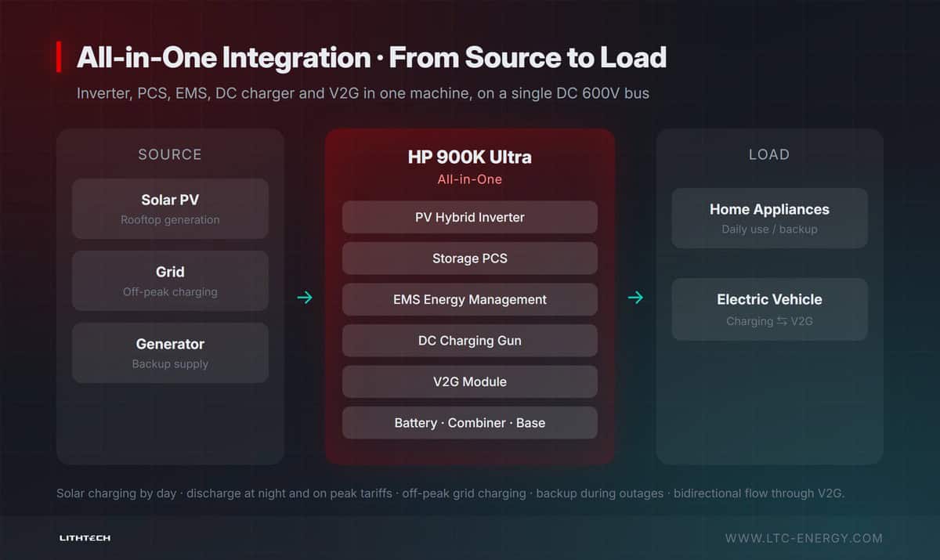Image resolution: width=940 pixels, height=560 pixels.
Task: Select the Battery · Combiner · Base row
Action: [470, 423]
